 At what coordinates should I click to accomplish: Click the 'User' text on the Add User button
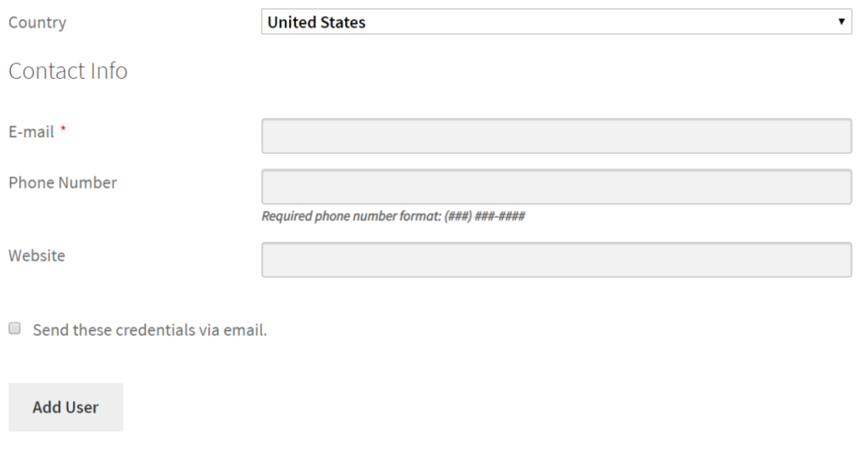82,407
